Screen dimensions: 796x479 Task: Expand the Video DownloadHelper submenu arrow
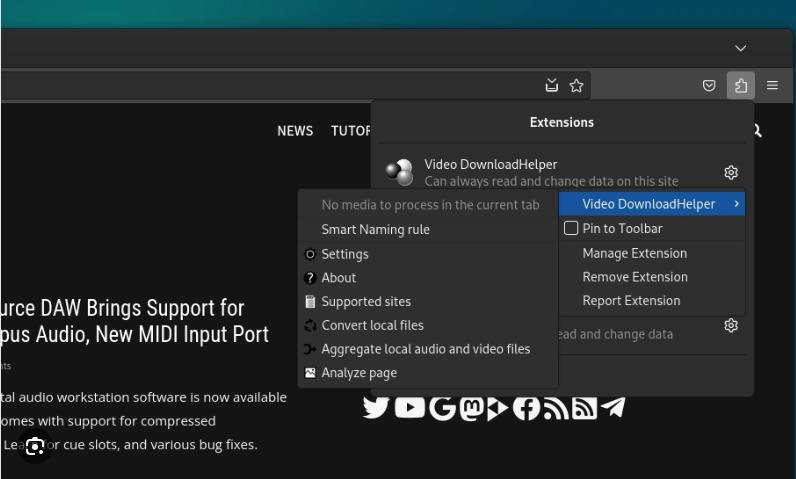pos(736,203)
